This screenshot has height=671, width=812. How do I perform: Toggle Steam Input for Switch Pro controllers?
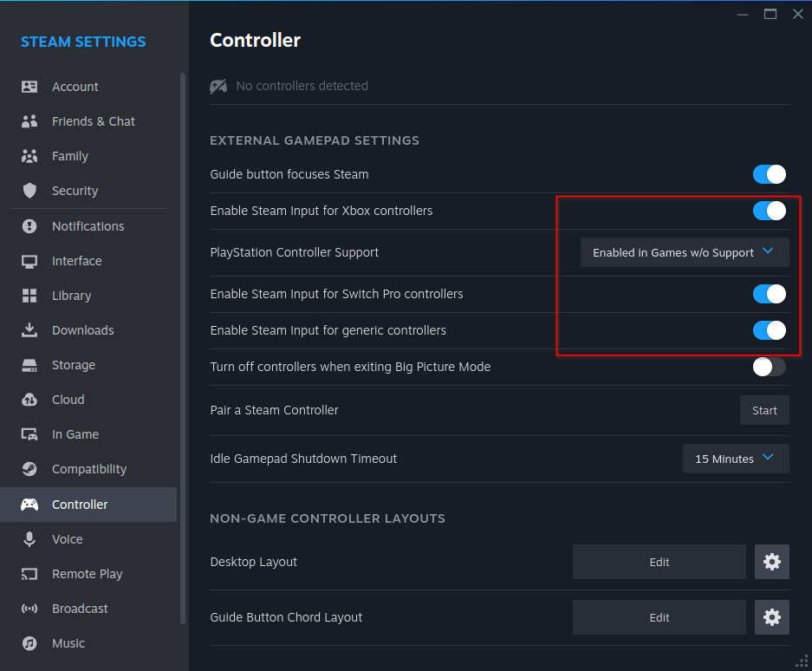coord(769,294)
